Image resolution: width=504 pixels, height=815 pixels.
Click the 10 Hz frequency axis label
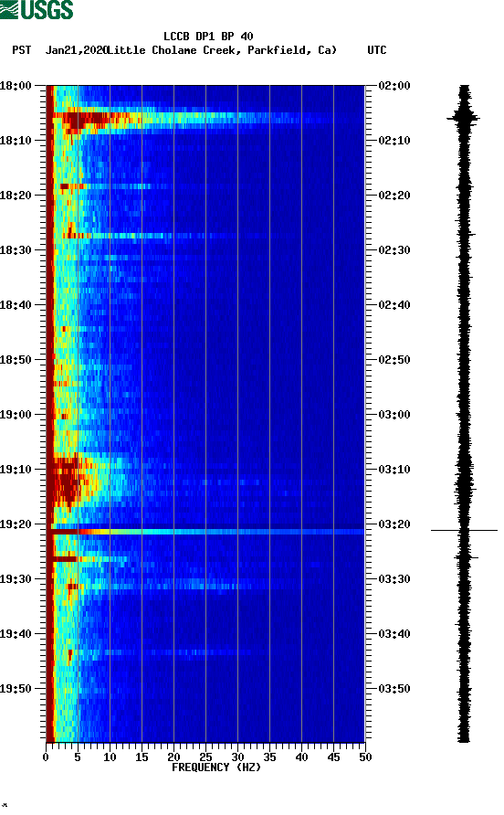coord(110,757)
